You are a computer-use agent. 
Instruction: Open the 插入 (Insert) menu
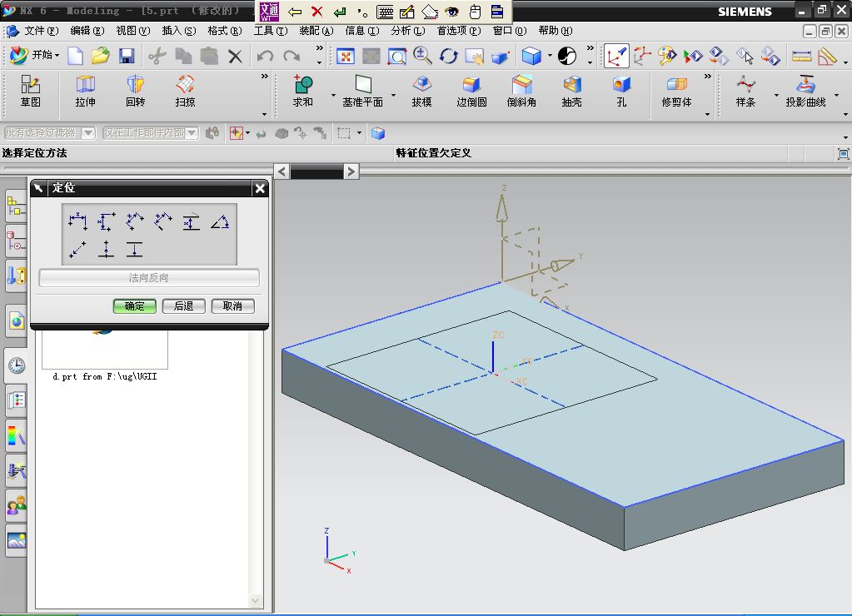click(178, 31)
